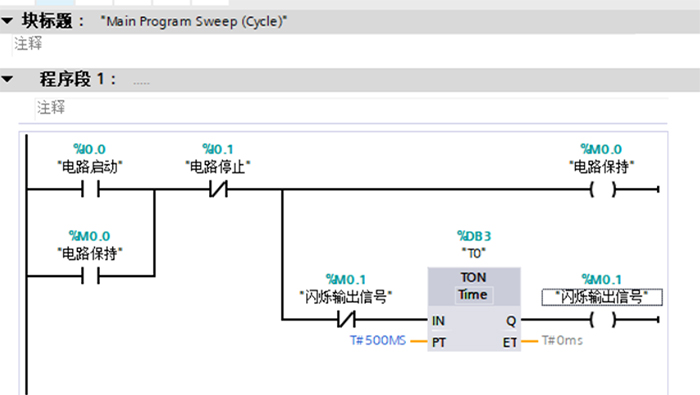The image size is (700, 395).
Task: Click the "Main Program Sweep (Cycle)" block title
Action: tap(194, 21)
